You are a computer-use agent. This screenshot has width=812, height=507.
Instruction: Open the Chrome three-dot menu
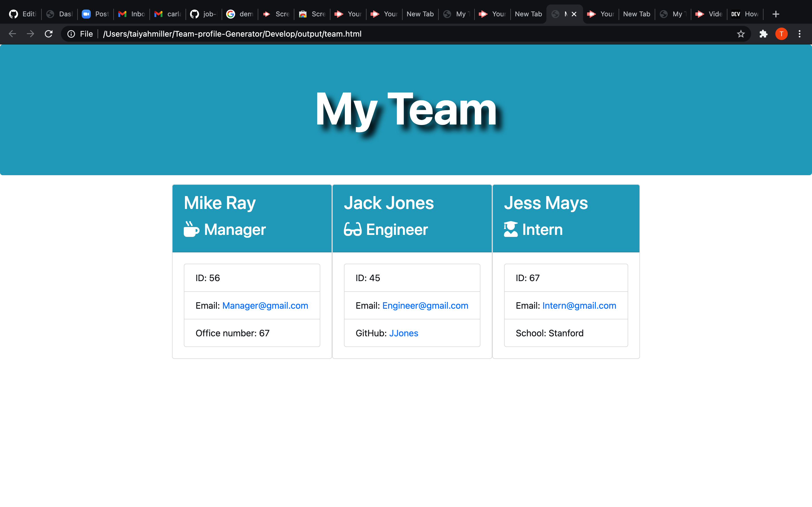pyautogui.click(x=800, y=34)
